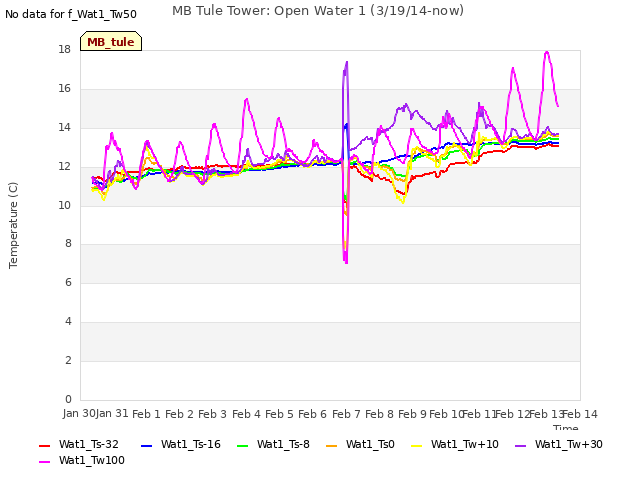Click the red Wat1_Ts-32 legend swatch
The width and height of the screenshot is (640, 480).
pos(44,446)
